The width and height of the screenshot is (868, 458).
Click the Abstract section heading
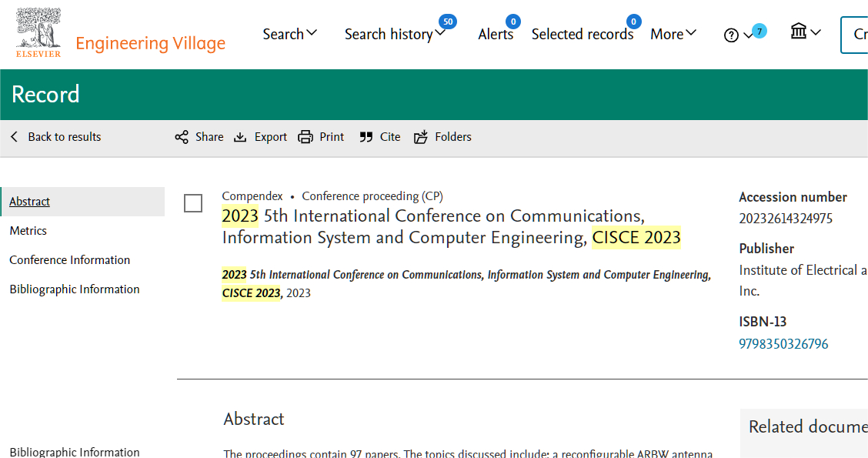click(253, 420)
